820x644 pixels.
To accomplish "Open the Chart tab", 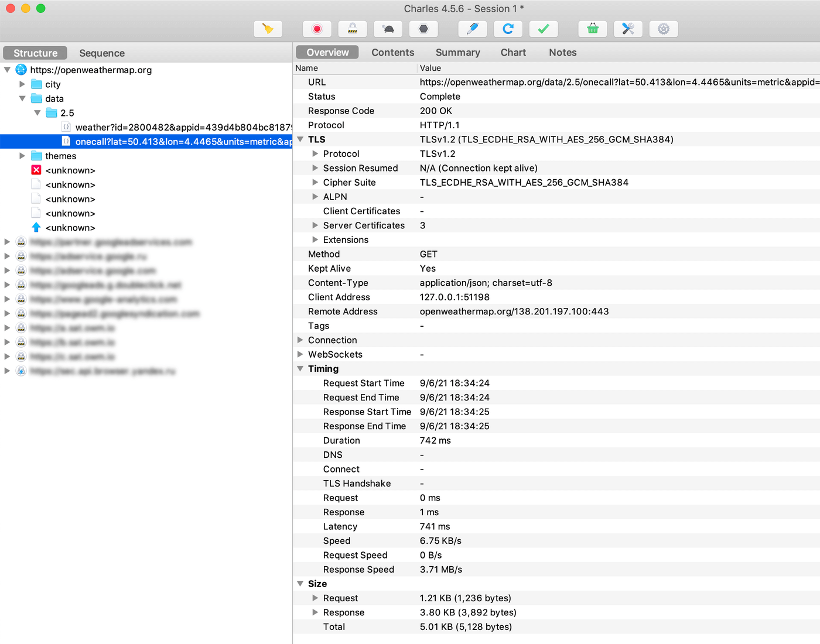I will [x=513, y=52].
